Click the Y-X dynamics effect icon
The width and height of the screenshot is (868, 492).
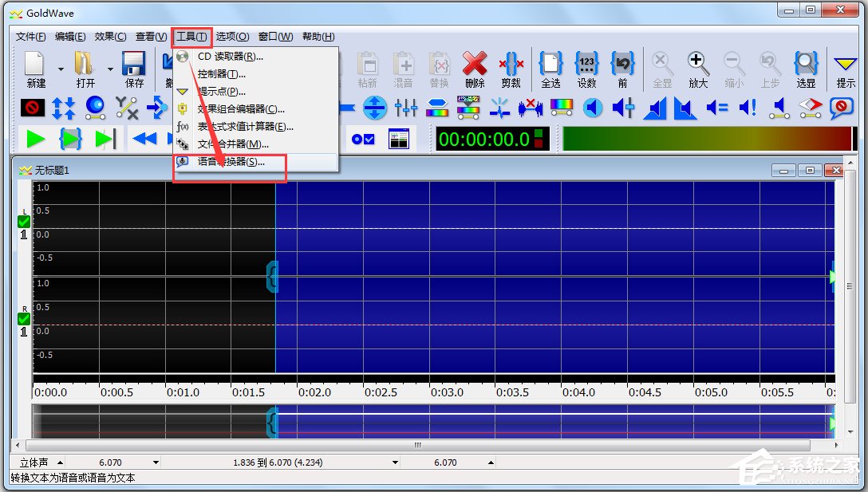[126, 108]
